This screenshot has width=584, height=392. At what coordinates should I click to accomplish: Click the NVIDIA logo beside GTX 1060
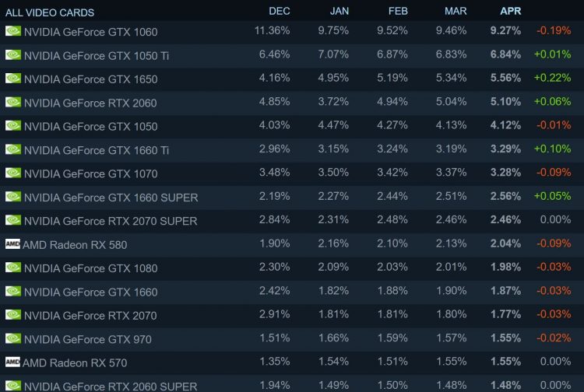coord(13,31)
